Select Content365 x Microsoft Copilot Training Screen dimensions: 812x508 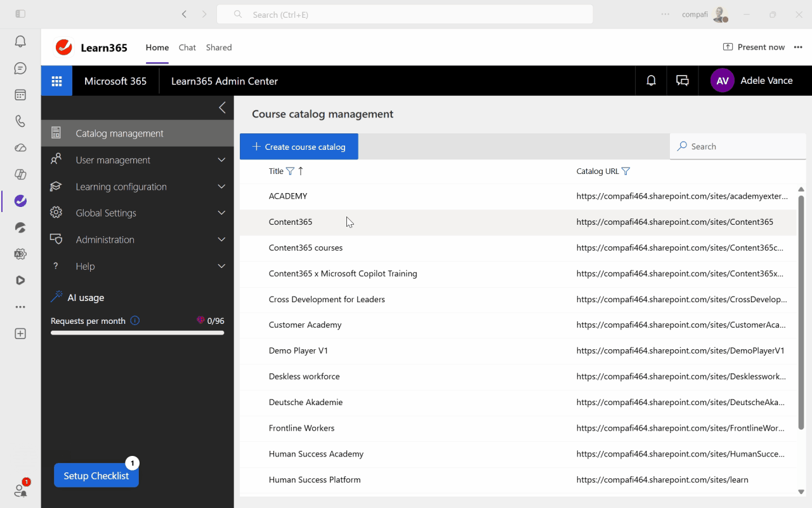pyautogui.click(x=343, y=274)
